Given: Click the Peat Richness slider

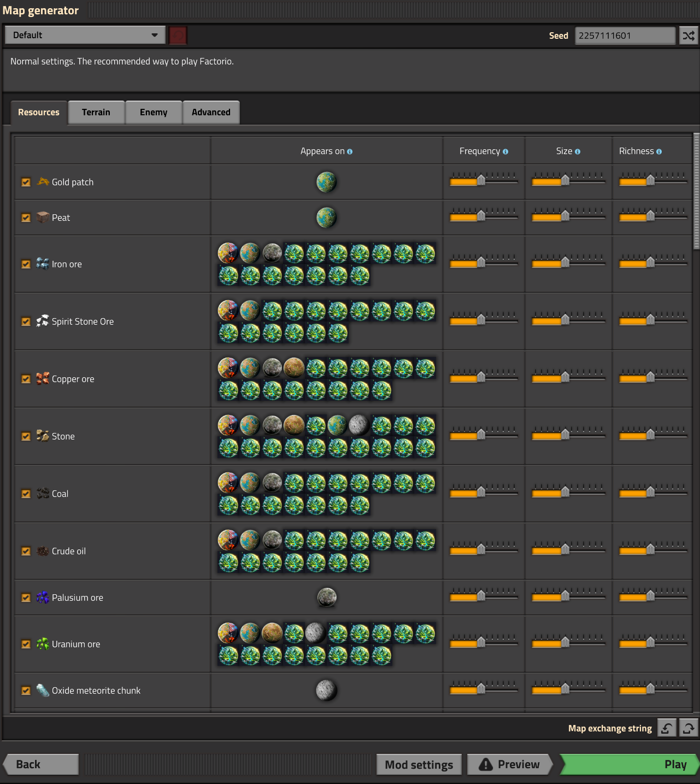Looking at the screenshot, I should [x=653, y=215].
